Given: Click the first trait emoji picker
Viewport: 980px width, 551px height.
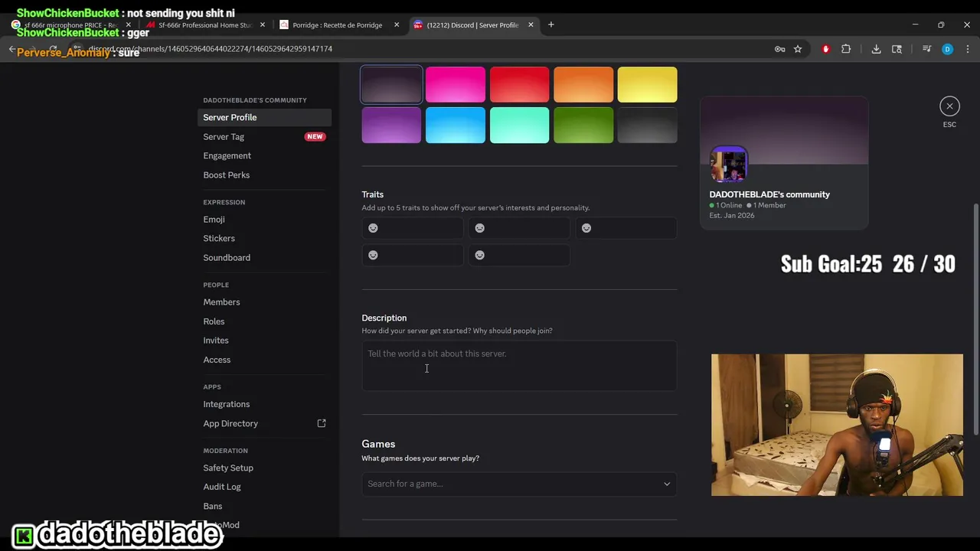Looking at the screenshot, I should point(373,228).
